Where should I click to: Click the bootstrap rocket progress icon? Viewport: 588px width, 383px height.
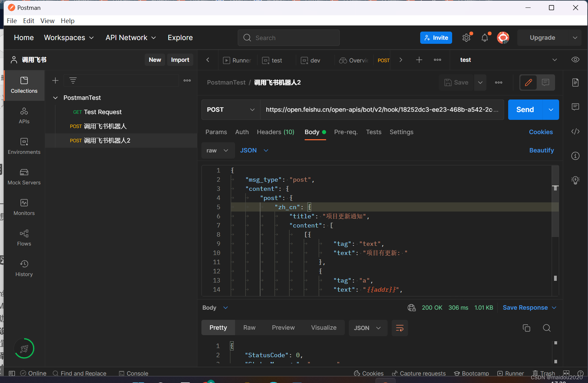[24, 348]
